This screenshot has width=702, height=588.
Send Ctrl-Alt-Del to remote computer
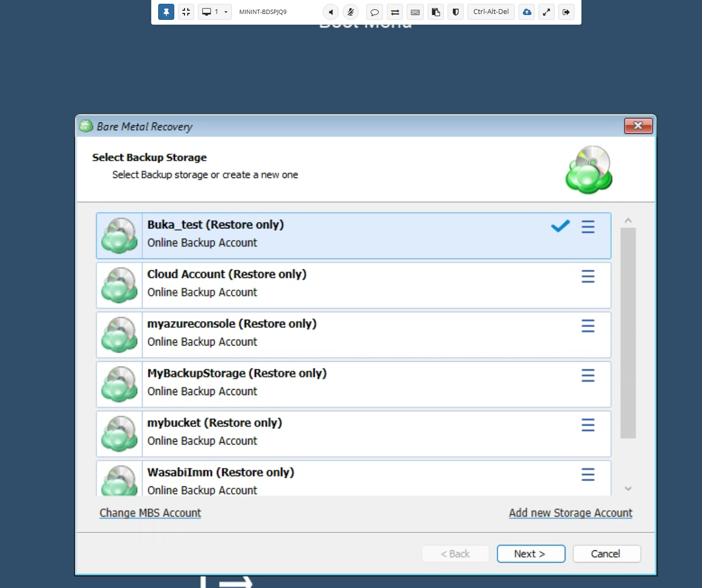491,12
